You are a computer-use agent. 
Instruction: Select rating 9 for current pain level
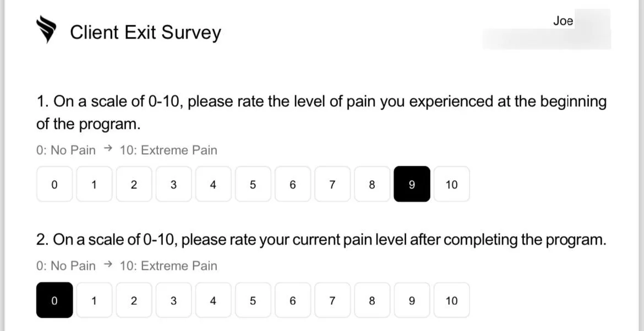(412, 300)
